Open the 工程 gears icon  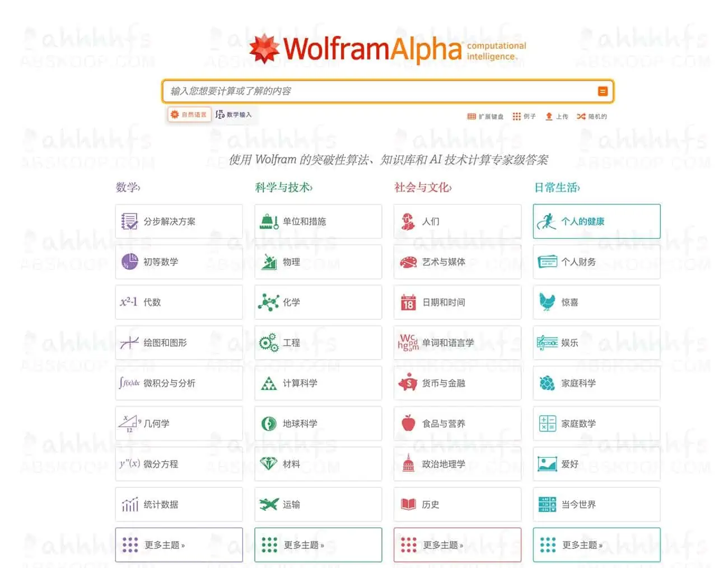(269, 342)
